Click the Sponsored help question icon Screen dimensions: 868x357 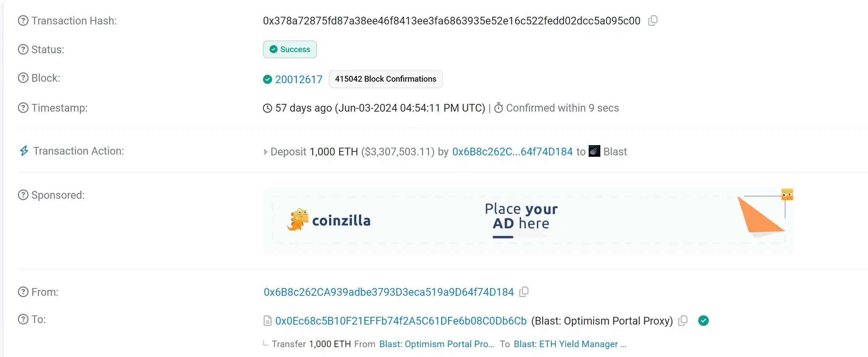pyautogui.click(x=23, y=195)
